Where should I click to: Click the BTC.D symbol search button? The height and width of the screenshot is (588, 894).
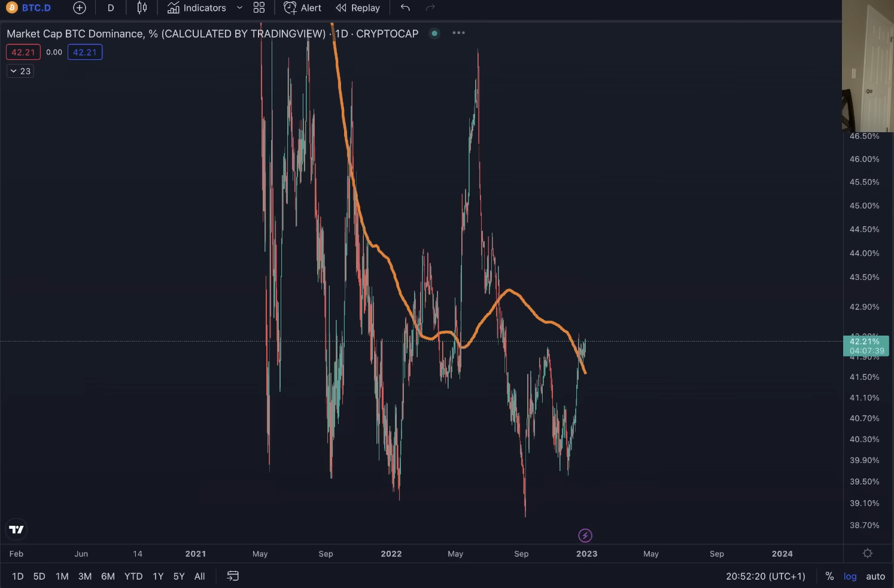coord(30,8)
